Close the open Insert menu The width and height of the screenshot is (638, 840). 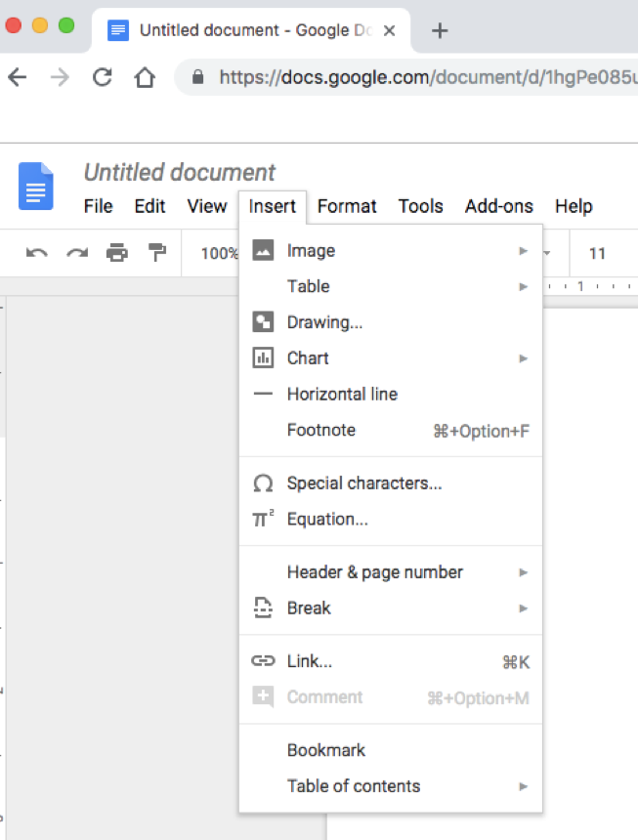(x=273, y=206)
